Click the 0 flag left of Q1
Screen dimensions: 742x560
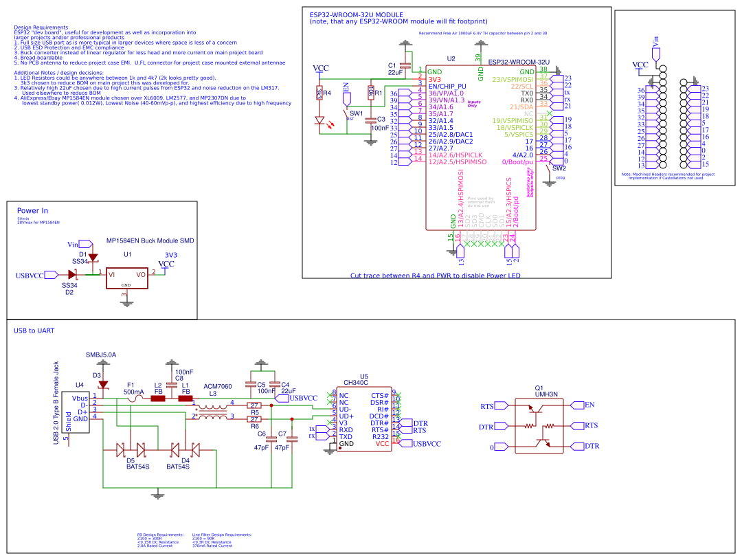pos(501,447)
